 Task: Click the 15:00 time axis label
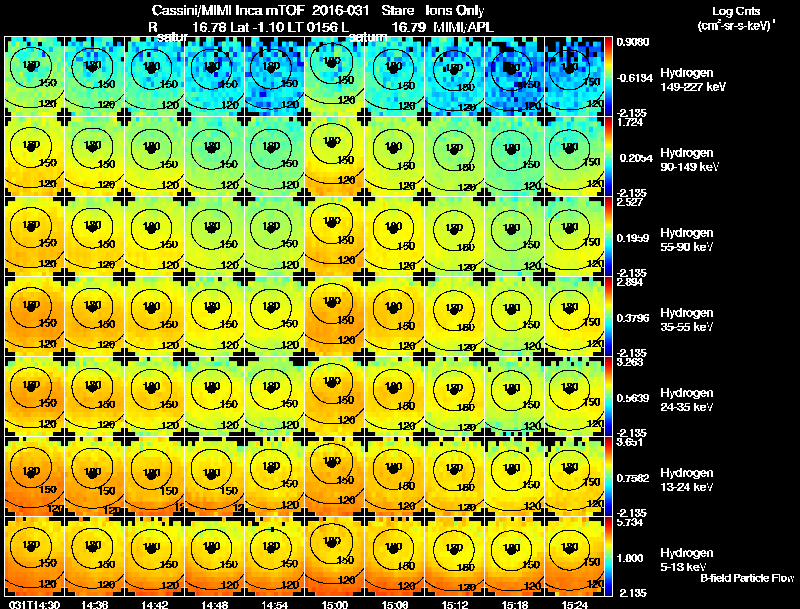(335, 604)
